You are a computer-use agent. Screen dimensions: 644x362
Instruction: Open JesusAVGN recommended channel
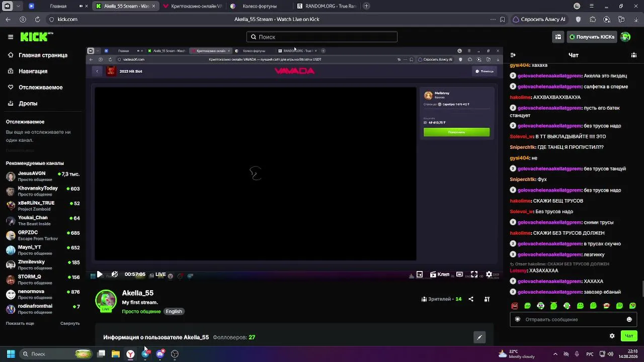[43, 176]
